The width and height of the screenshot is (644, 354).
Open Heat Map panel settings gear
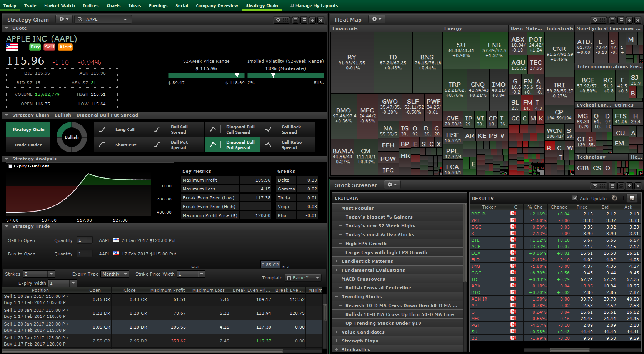coord(377,19)
